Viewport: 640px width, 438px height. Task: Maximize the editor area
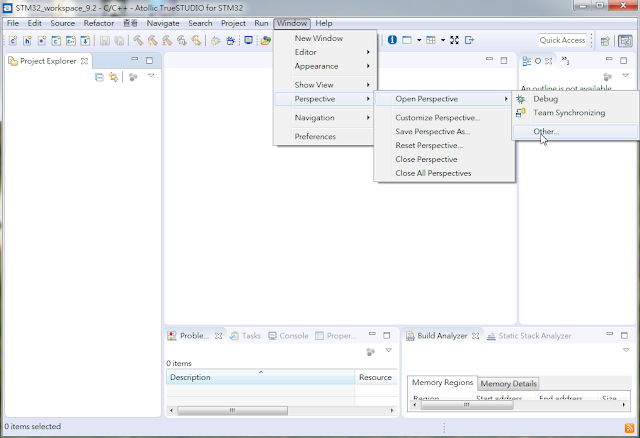click(504, 60)
